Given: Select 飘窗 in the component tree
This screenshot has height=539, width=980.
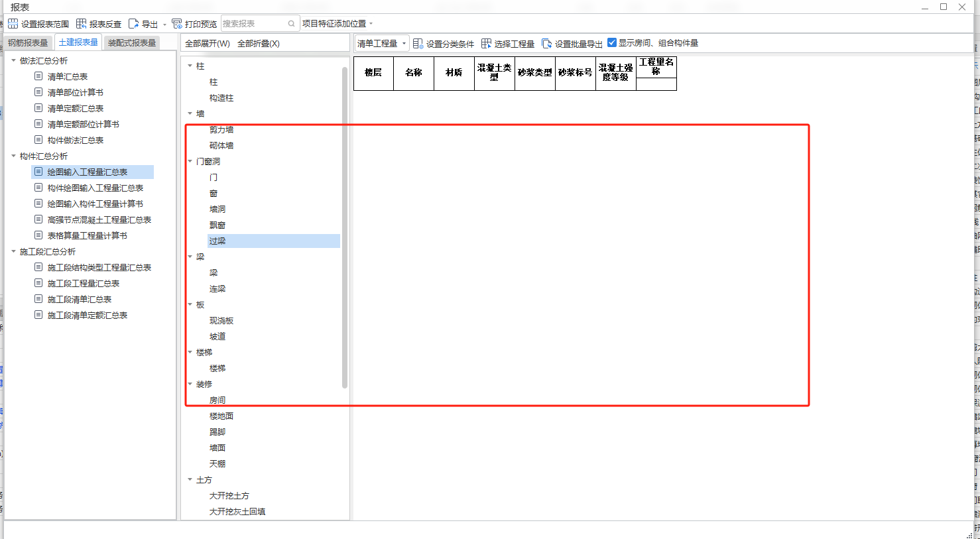Looking at the screenshot, I should coord(217,225).
